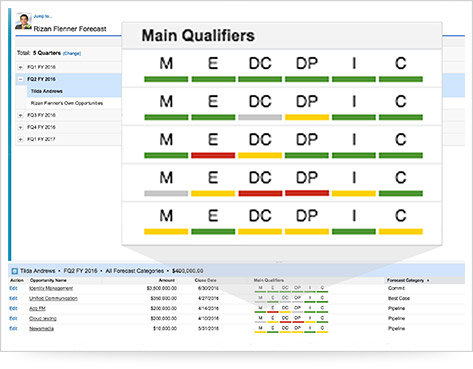This screenshot has height=369, width=473.
Task: Select Tilda Andrews under FQ2 FY 2016
Action: tap(47, 91)
